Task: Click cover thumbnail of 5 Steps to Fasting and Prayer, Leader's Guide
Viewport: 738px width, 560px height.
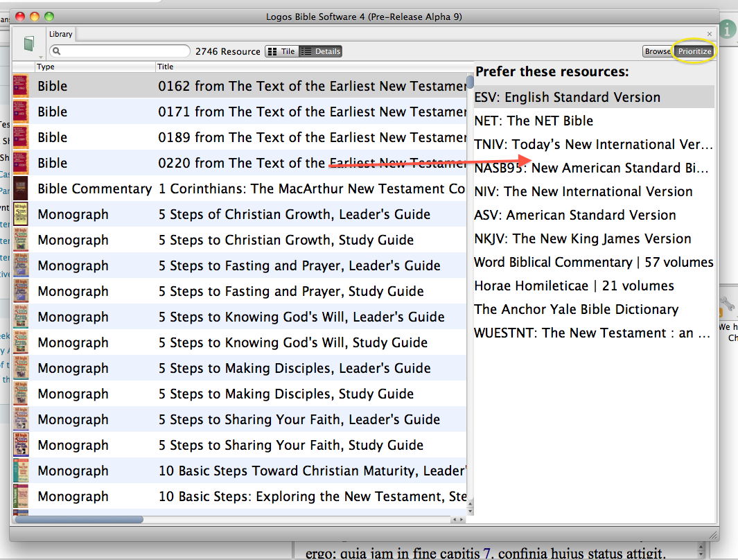Action: 21,265
